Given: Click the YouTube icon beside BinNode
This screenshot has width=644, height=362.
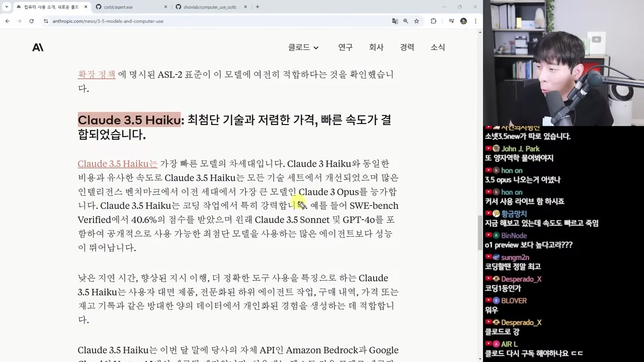Looking at the screenshot, I should point(488,235).
